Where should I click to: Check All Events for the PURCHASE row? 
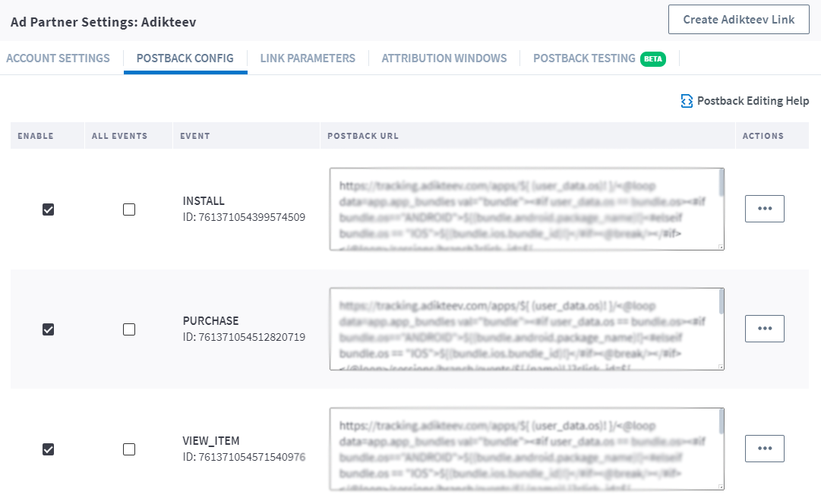point(129,329)
